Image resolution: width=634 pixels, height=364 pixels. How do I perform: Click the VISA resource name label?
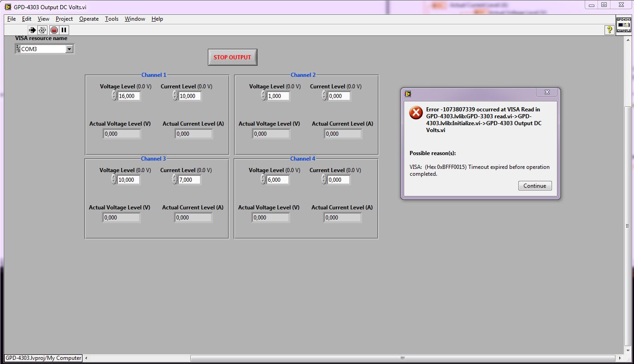click(x=41, y=38)
